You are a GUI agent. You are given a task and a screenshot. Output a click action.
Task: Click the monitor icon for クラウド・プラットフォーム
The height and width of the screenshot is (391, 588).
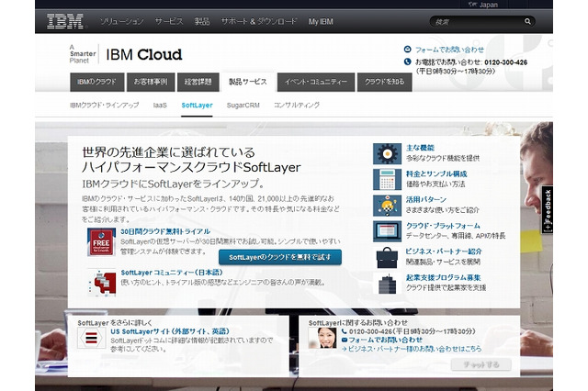tap(387, 231)
